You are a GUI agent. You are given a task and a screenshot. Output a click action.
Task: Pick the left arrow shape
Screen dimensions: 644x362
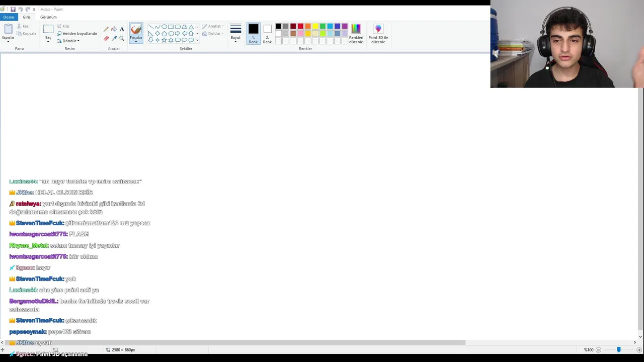coord(184,34)
